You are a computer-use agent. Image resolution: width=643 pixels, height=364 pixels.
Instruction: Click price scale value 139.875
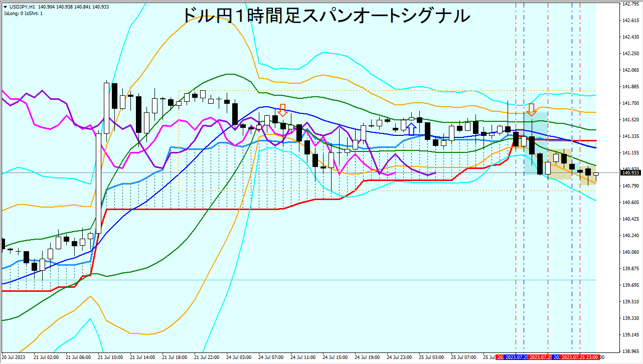(x=630, y=269)
